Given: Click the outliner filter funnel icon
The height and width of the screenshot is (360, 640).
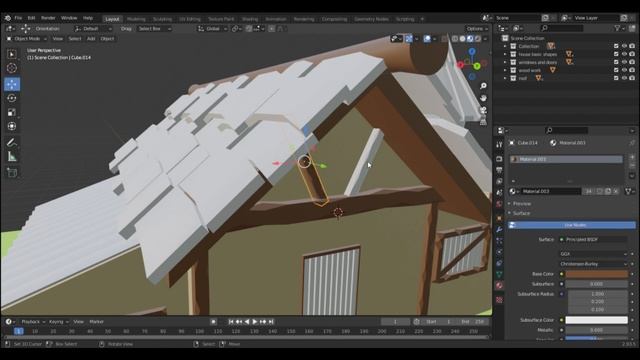Looking at the screenshot, I should (x=618, y=28).
